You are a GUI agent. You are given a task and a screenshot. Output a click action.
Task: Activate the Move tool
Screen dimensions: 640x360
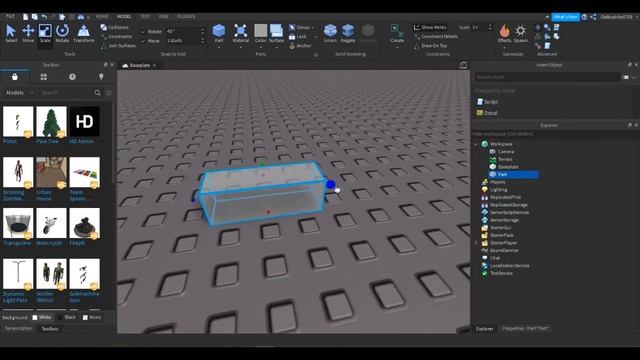pos(28,33)
